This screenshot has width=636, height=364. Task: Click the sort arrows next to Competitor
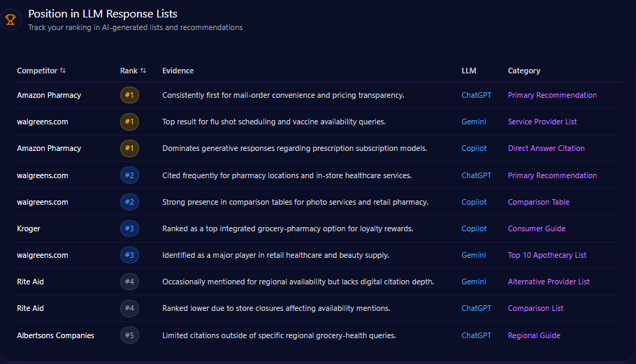pyautogui.click(x=63, y=71)
